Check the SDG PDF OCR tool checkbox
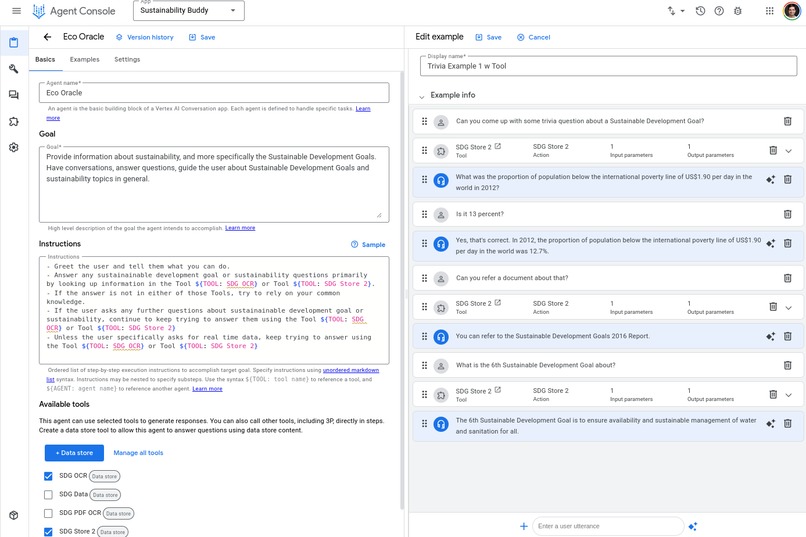The height and width of the screenshot is (537, 806). point(48,513)
